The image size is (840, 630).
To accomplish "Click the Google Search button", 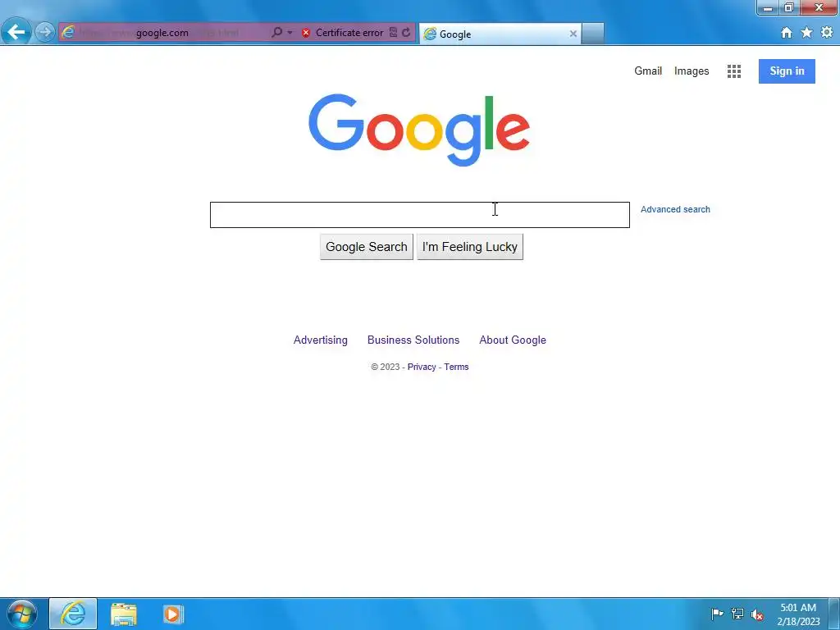I will (x=367, y=247).
